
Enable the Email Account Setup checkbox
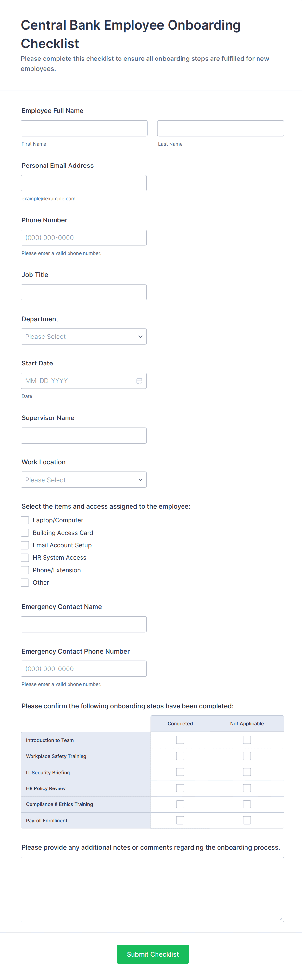[x=25, y=545]
